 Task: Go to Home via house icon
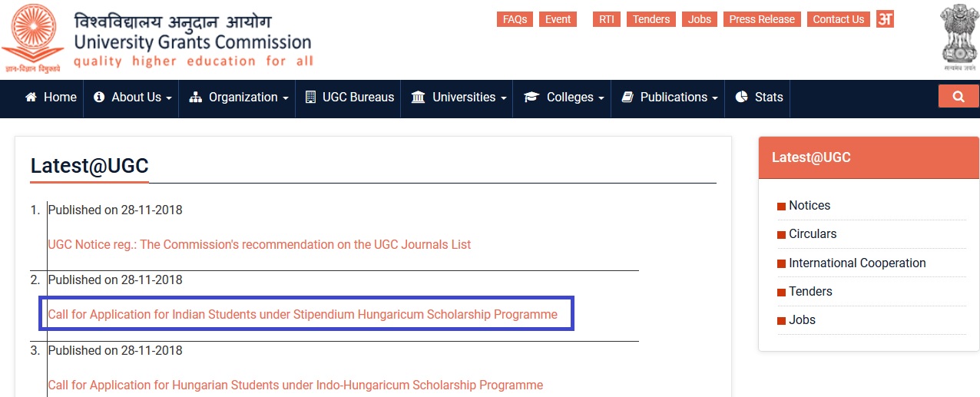click(x=31, y=98)
